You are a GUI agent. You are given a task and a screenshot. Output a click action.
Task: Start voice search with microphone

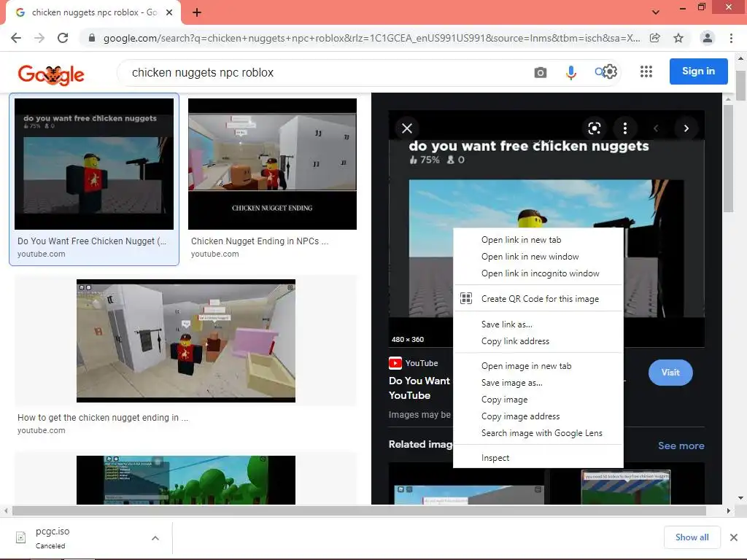coord(570,72)
